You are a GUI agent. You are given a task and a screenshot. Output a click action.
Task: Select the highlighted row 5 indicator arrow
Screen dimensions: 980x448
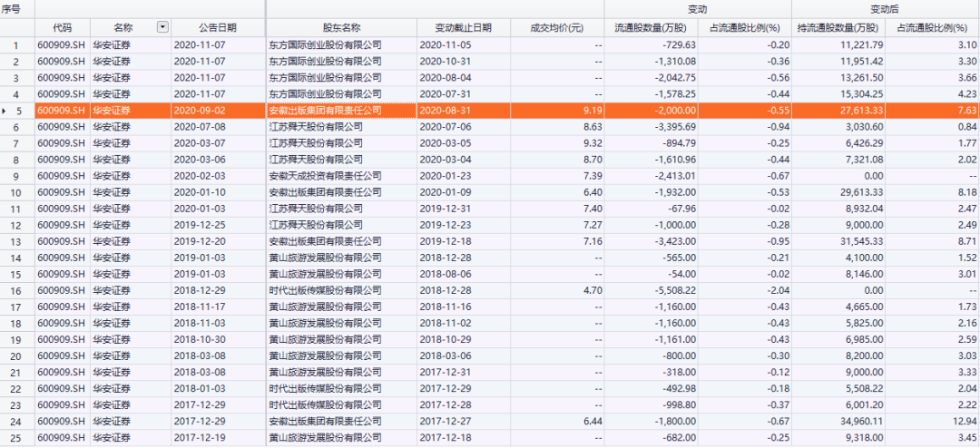(x=5, y=111)
